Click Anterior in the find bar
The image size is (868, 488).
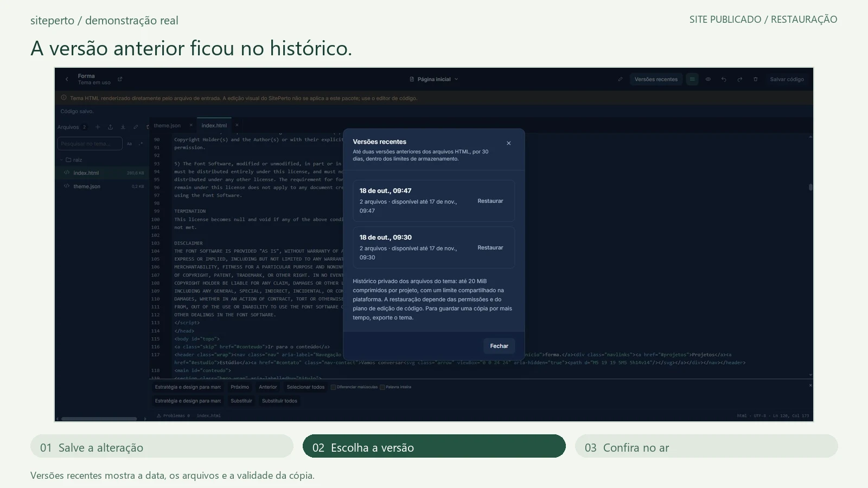click(x=268, y=387)
